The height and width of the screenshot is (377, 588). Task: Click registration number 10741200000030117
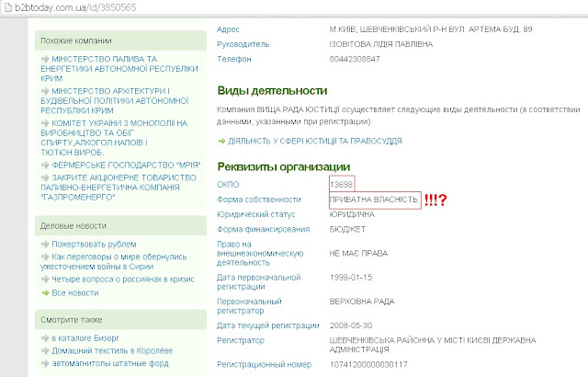pos(368,364)
